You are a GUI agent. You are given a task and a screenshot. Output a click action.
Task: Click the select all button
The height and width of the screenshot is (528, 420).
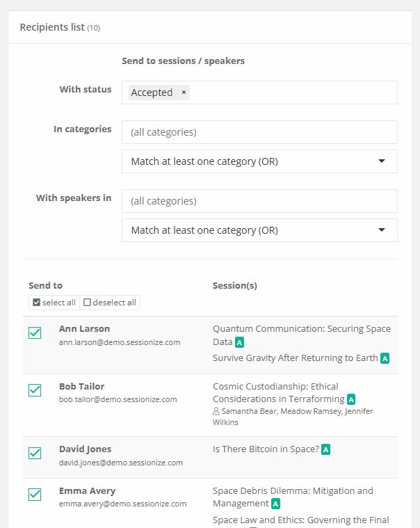click(x=54, y=303)
